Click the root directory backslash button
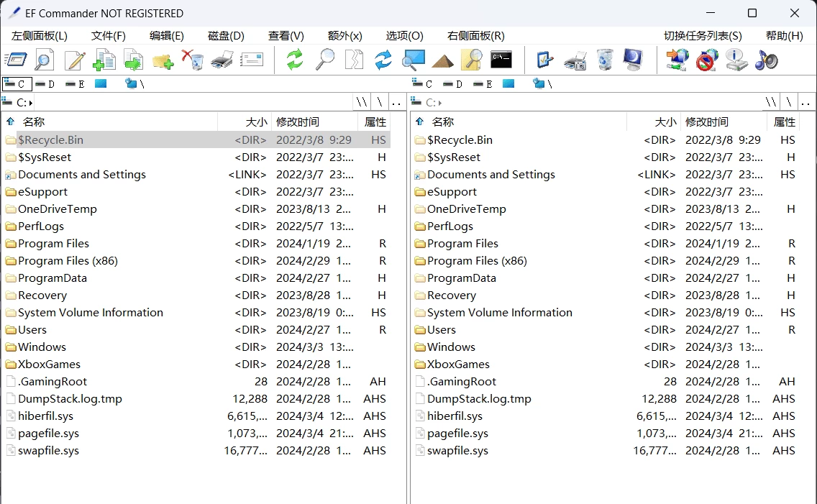 pos(379,102)
